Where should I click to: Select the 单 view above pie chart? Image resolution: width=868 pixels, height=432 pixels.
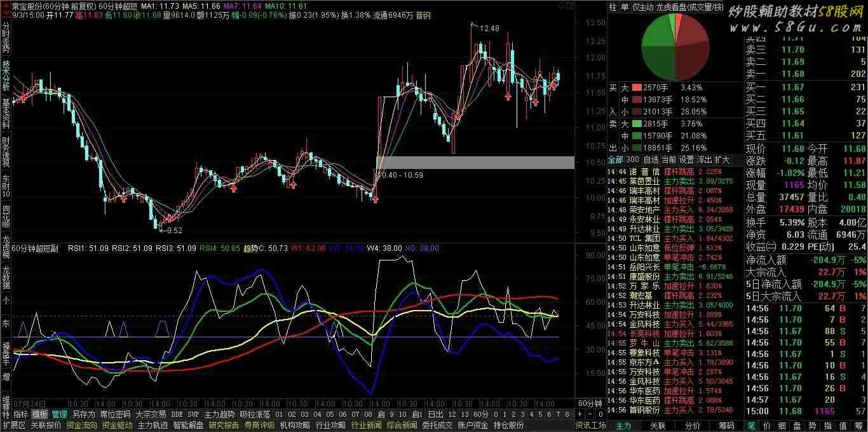pyautogui.click(x=624, y=7)
